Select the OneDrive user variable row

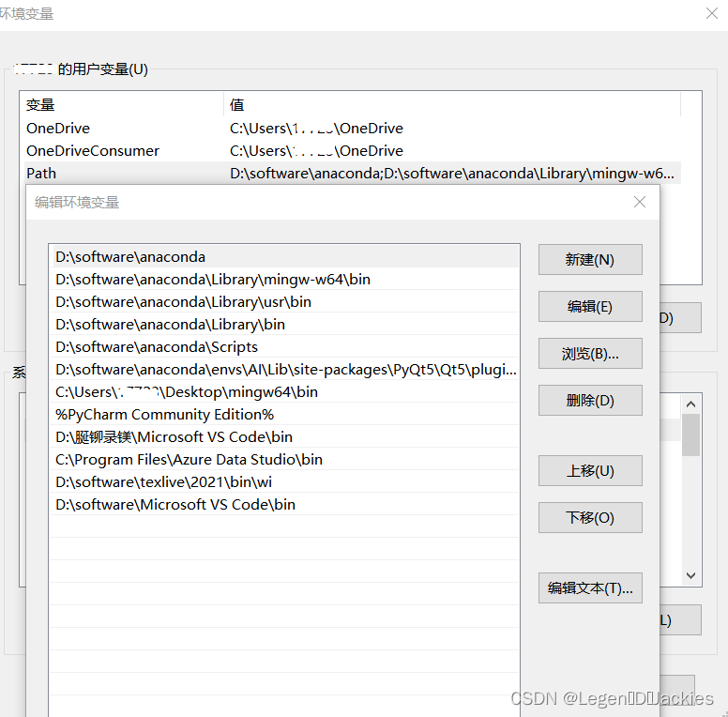tap(353, 129)
